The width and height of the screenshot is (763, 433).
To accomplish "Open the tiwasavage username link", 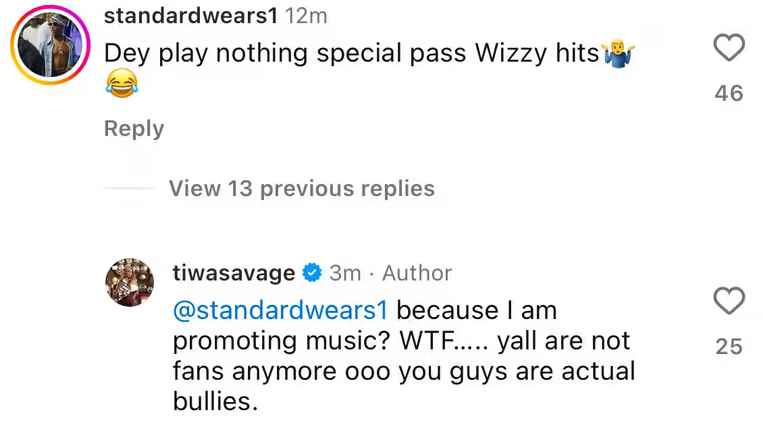I will click(234, 273).
